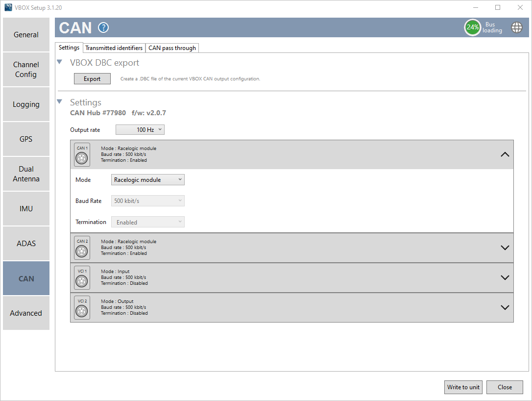
Task: Open the GPS sidebar page
Action: (26, 139)
